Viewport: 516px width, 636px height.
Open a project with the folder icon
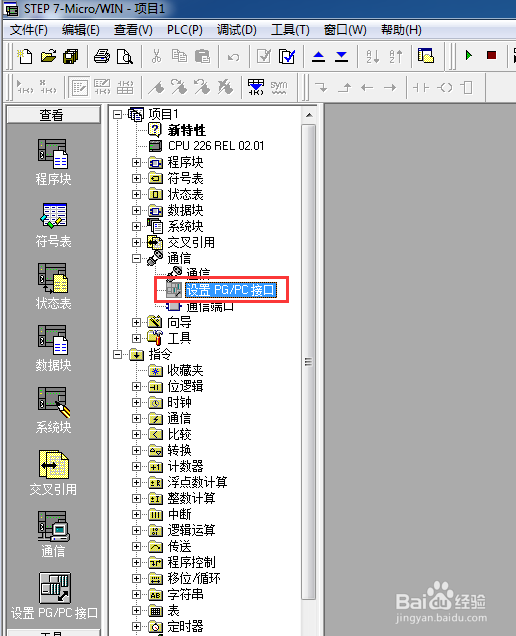tap(48, 56)
